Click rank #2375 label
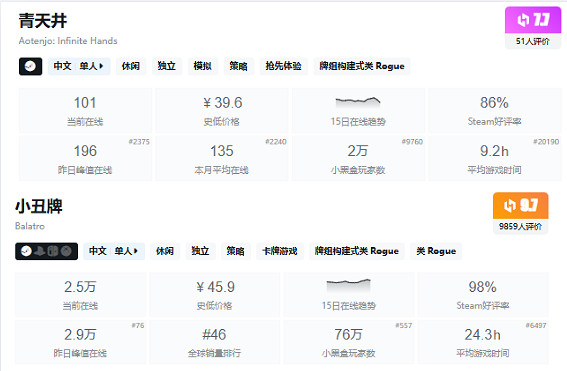567x371 pixels. click(x=139, y=142)
